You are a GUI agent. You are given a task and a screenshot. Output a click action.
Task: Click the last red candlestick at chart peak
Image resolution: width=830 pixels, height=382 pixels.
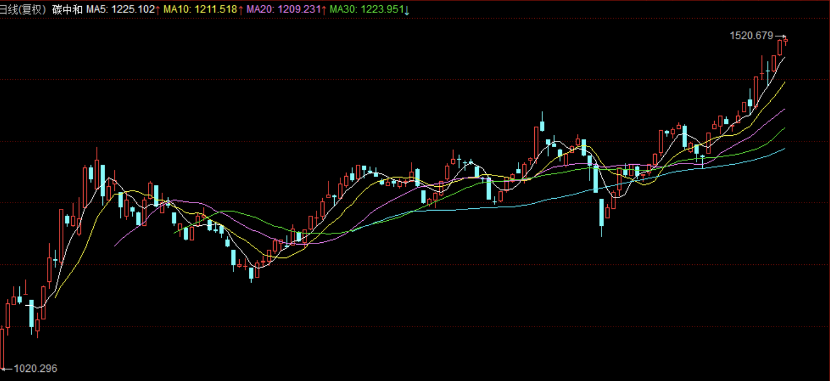[786, 41]
